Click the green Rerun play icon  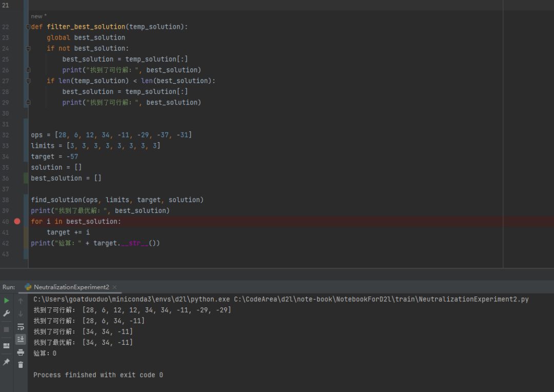pos(6,301)
